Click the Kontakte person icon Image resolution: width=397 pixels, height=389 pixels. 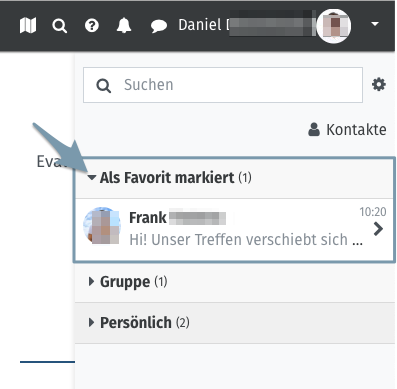pyautogui.click(x=314, y=130)
